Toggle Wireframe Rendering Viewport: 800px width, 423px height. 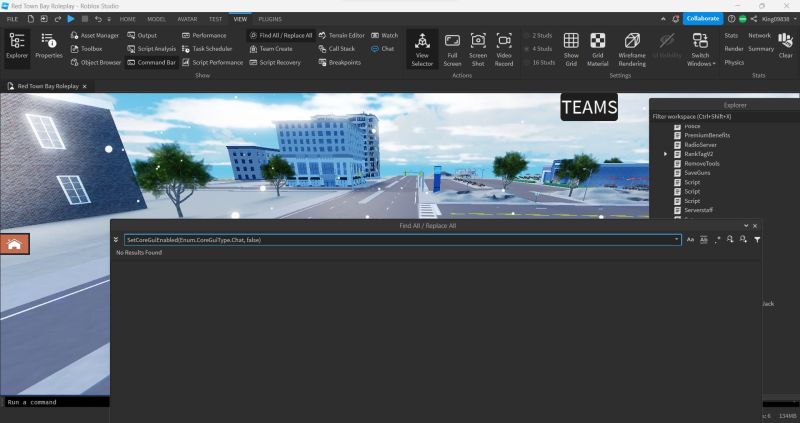point(632,49)
